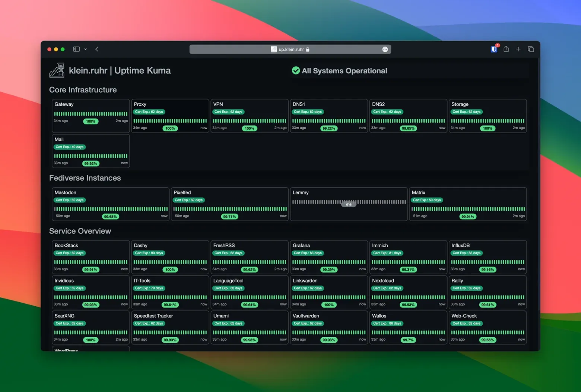Click the Wallos 99.7% uptime badge
581x392 pixels.
click(x=408, y=340)
